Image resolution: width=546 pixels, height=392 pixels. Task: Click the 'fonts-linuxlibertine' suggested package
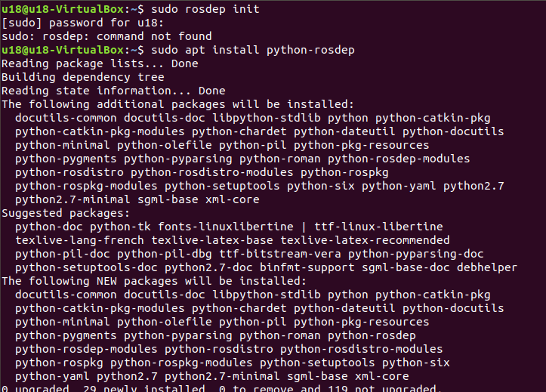226,227
